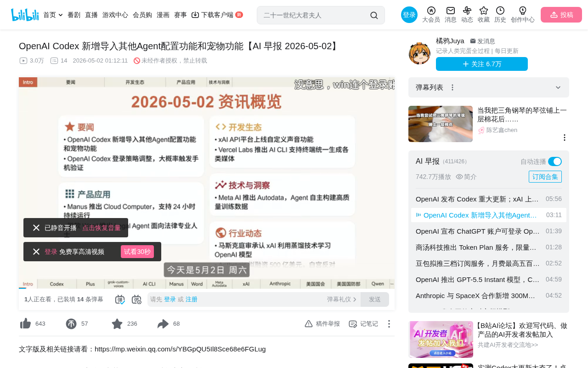588x368 pixels.
Task: Open 弹幕列表 three-dot menu
Action: (452, 87)
